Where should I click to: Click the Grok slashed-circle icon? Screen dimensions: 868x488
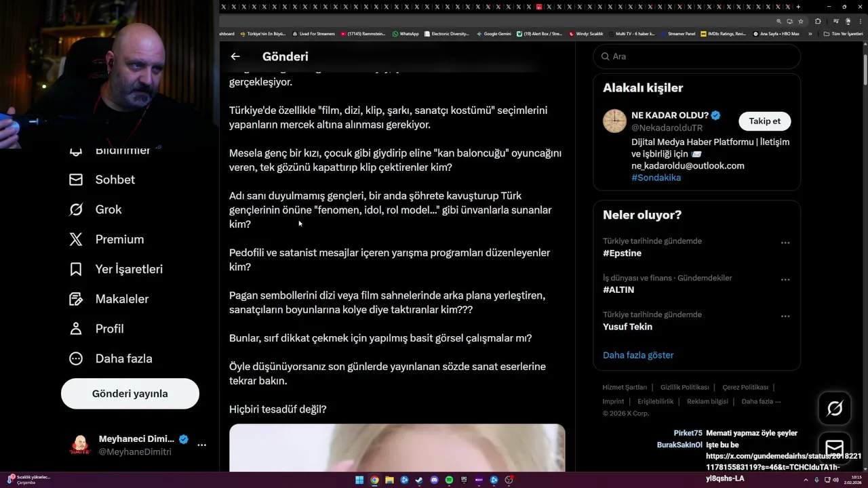click(x=76, y=209)
